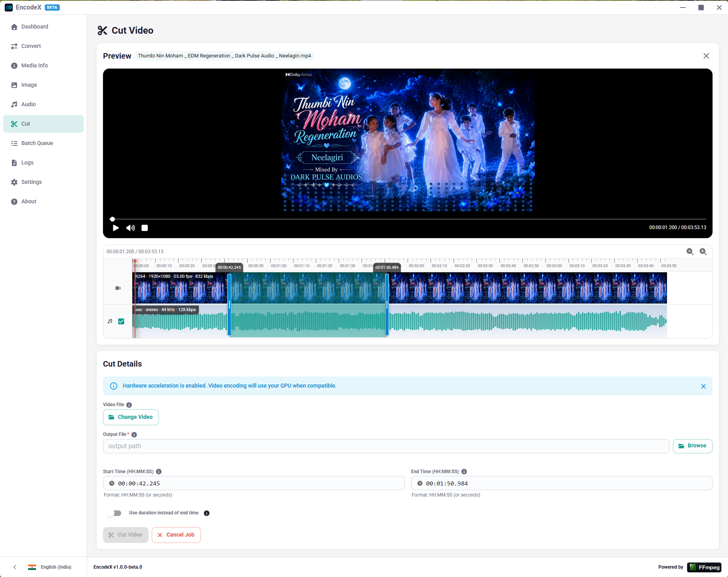
Task: Click the cut end handle on timeline
Action: tap(387, 305)
